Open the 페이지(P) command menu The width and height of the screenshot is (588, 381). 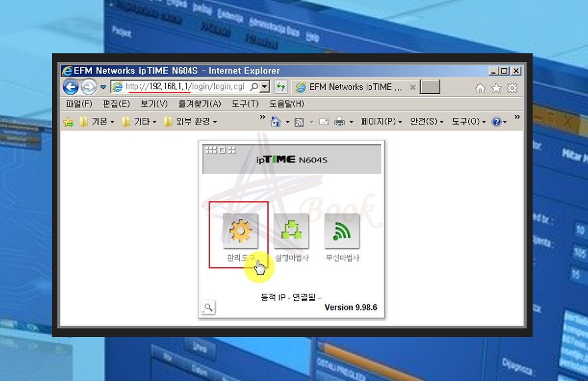pyautogui.click(x=381, y=121)
